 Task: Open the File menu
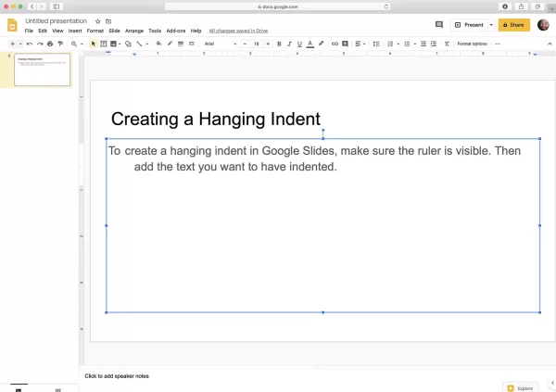pyautogui.click(x=29, y=31)
